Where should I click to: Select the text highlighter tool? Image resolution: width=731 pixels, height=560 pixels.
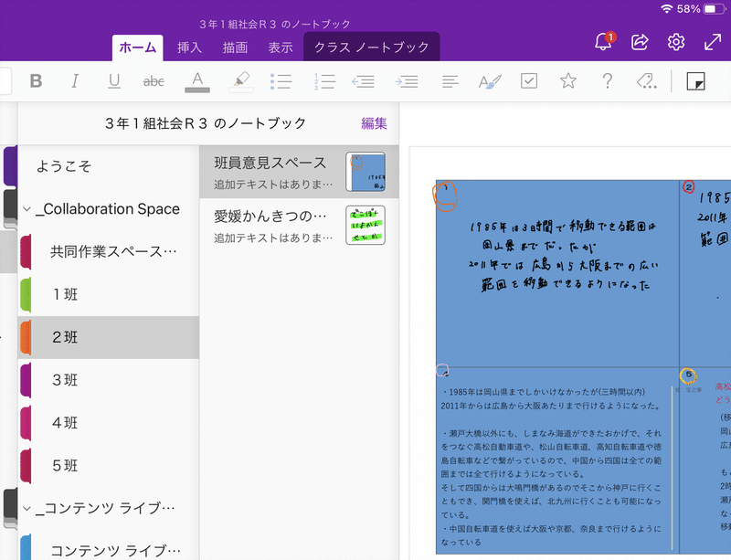coord(241,82)
